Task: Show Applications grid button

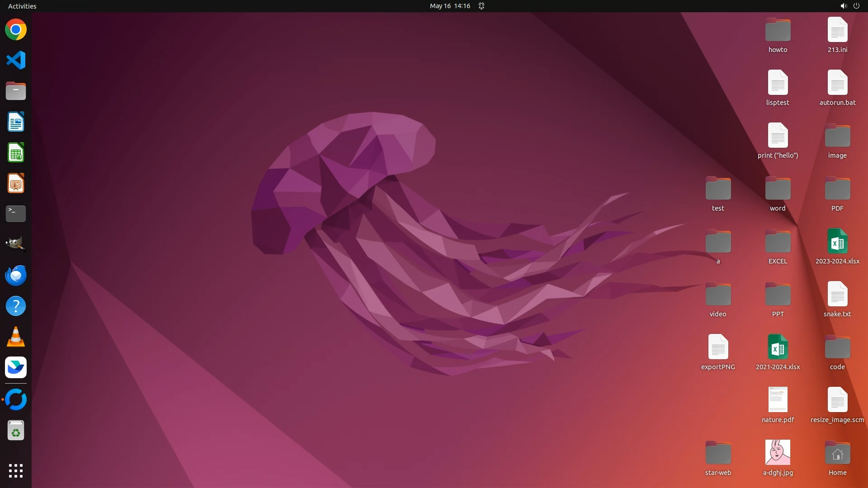Action: (16, 470)
